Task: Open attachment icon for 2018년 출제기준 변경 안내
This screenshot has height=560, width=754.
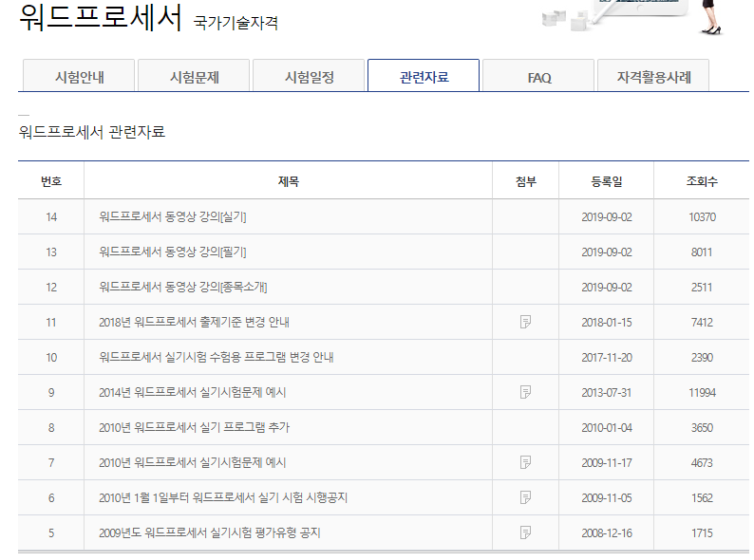Action: pos(525,322)
